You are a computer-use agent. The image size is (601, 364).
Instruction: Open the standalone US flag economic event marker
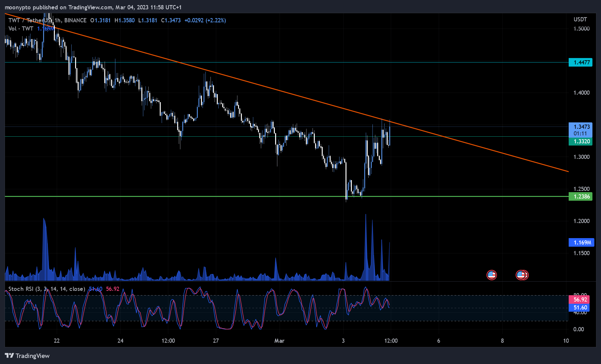tap(492, 275)
